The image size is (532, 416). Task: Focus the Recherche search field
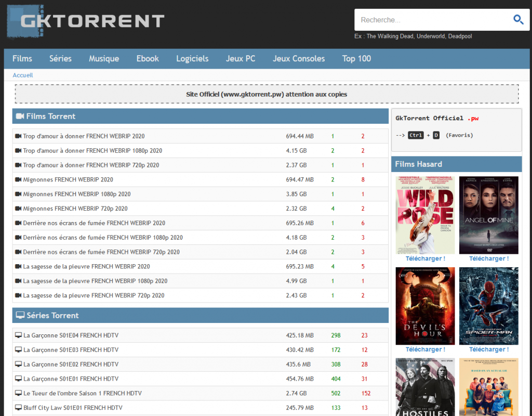point(434,20)
